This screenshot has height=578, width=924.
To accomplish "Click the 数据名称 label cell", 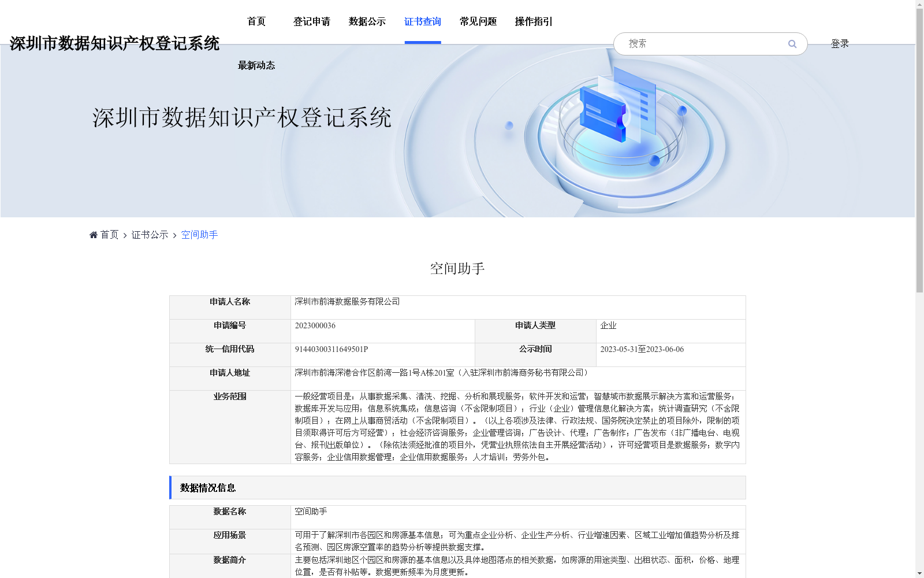I will [x=230, y=517].
